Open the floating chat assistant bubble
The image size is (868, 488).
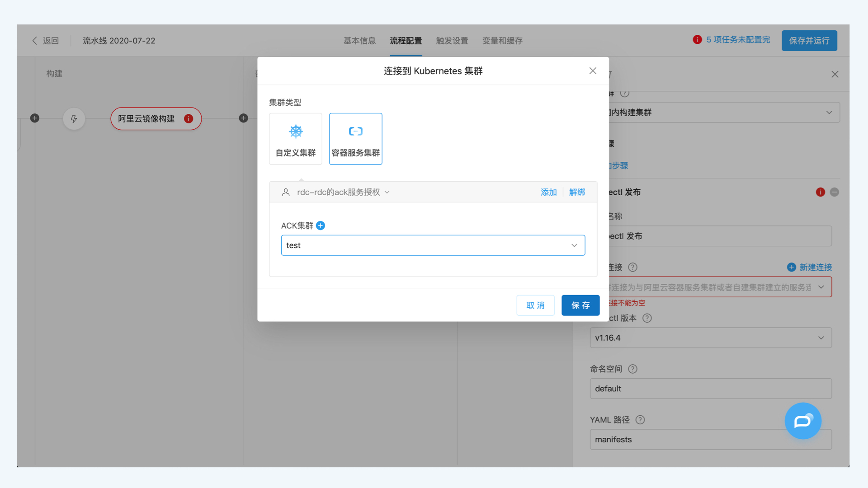[x=803, y=421]
